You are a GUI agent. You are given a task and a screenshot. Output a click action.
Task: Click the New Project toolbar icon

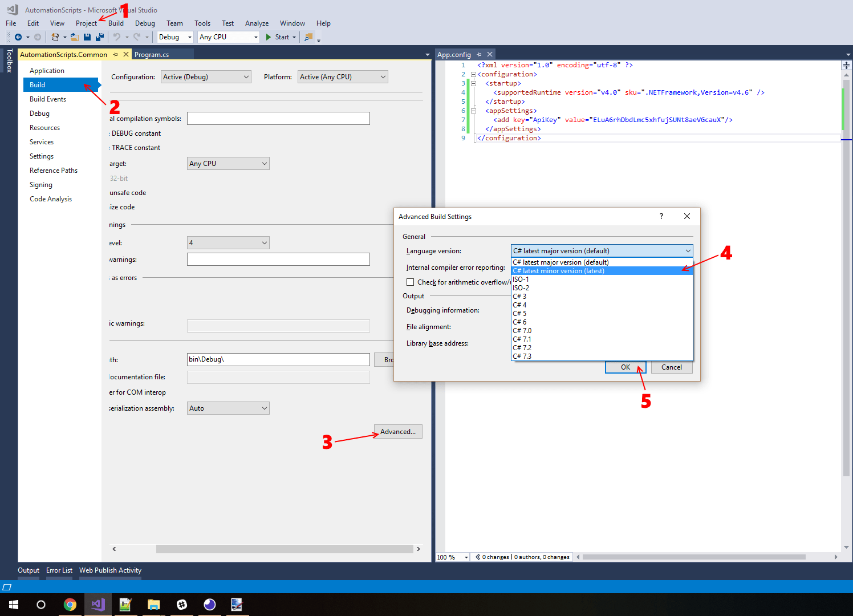click(x=55, y=37)
